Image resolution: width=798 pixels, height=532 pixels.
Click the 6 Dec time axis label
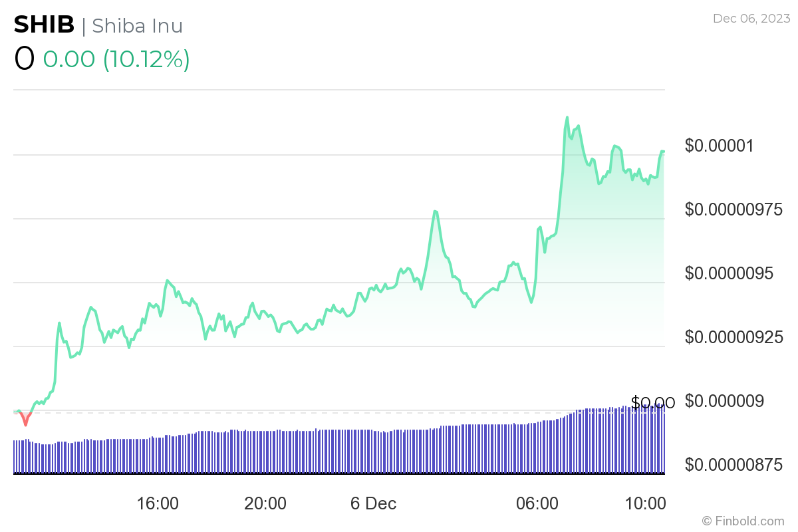click(373, 503)
